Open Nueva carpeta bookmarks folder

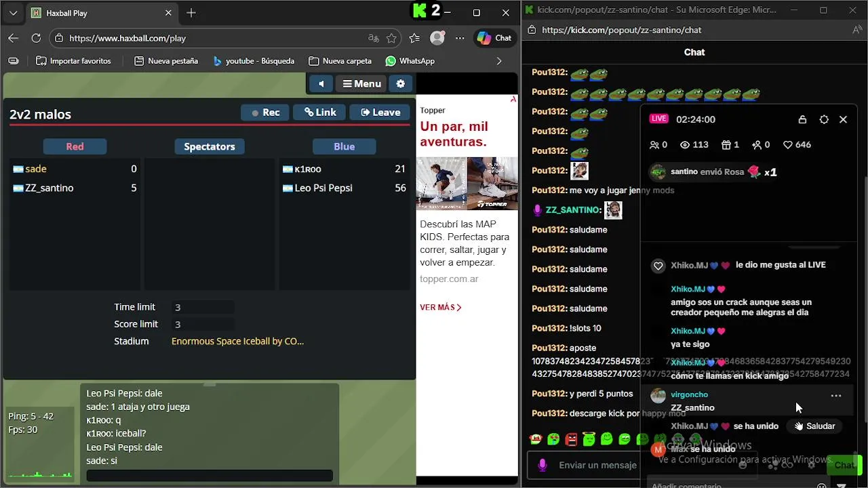[340, 61]
